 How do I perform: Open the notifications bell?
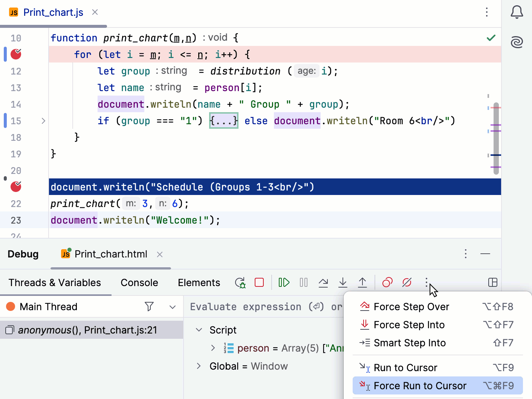click(x=517, y=12)
